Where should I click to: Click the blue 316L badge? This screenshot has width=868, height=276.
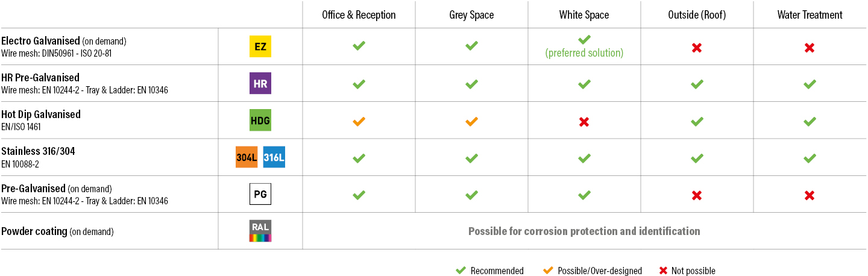274,157
